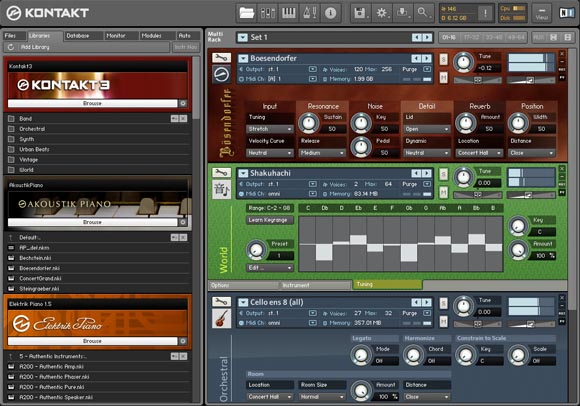This screenshot has width=580, height=406.
Task: Click the outputs mixer icon in the toolbar
Action: tap(268, 13)
